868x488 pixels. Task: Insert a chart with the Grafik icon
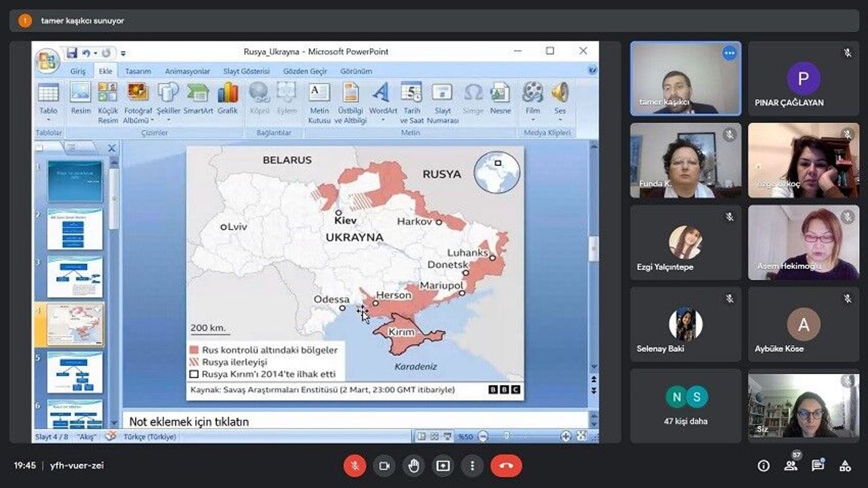(x=228, y=98)
